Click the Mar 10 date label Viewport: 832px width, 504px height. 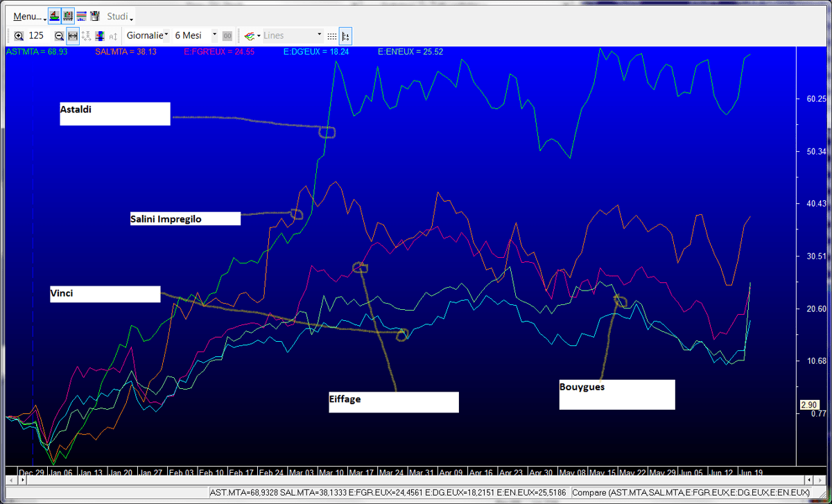[x=332, y=472]
